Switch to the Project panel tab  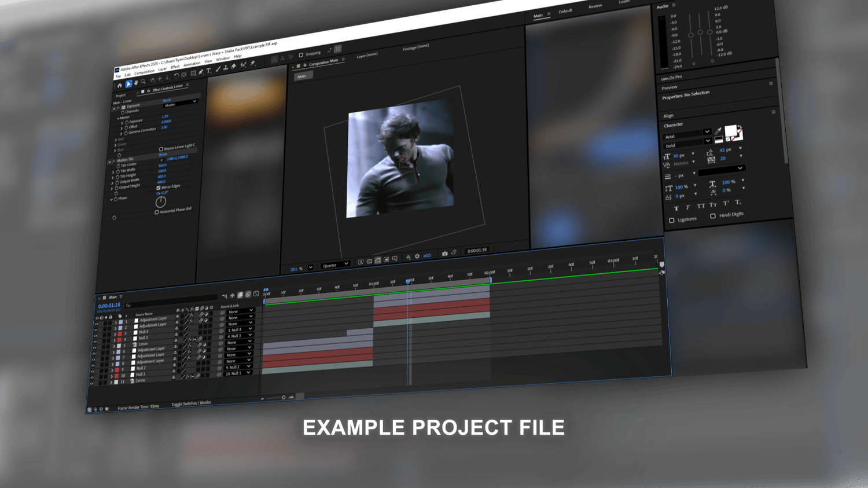tap(120, 96)
